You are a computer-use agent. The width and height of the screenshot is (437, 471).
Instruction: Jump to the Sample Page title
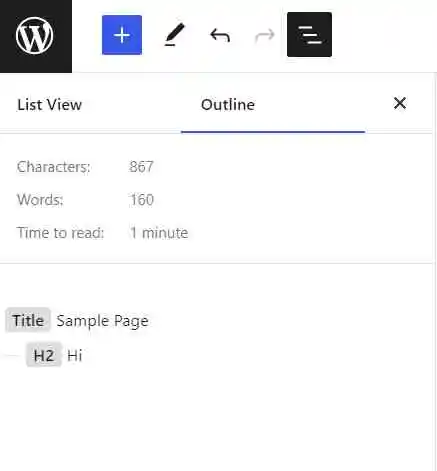(77, 320)
